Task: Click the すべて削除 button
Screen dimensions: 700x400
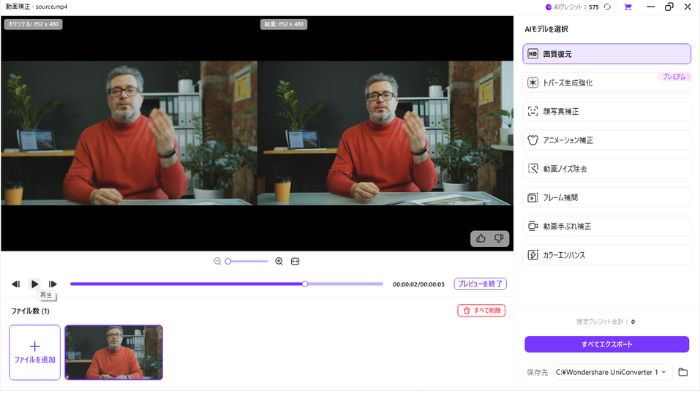Action: tap(481, 311)
